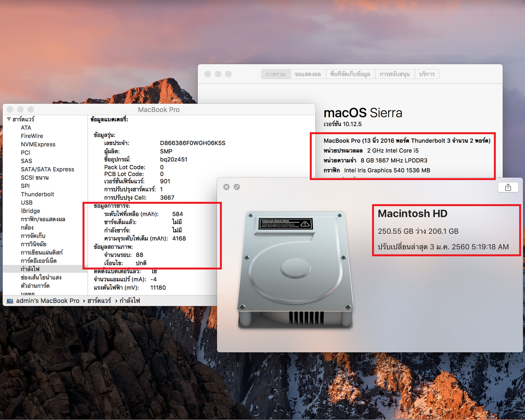525x420 pixels.
Task: Click the battery serial number D866386F0WGH06K5S
Action: 193,143
